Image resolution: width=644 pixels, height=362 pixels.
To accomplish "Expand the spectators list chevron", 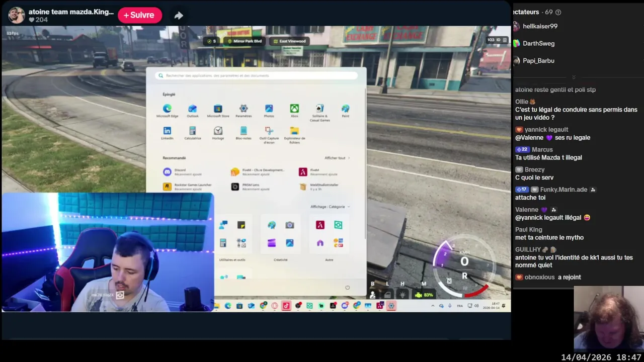I will [x=574, y=77].
